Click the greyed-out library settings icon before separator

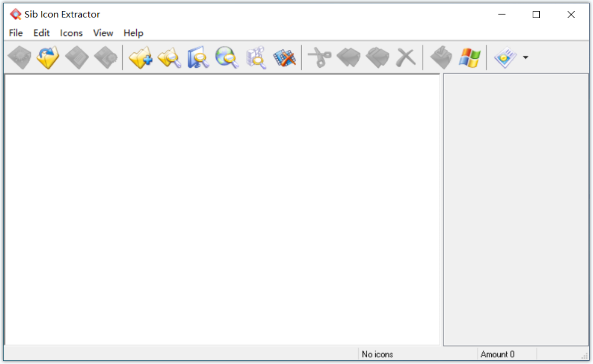click(x=106, y=58)
